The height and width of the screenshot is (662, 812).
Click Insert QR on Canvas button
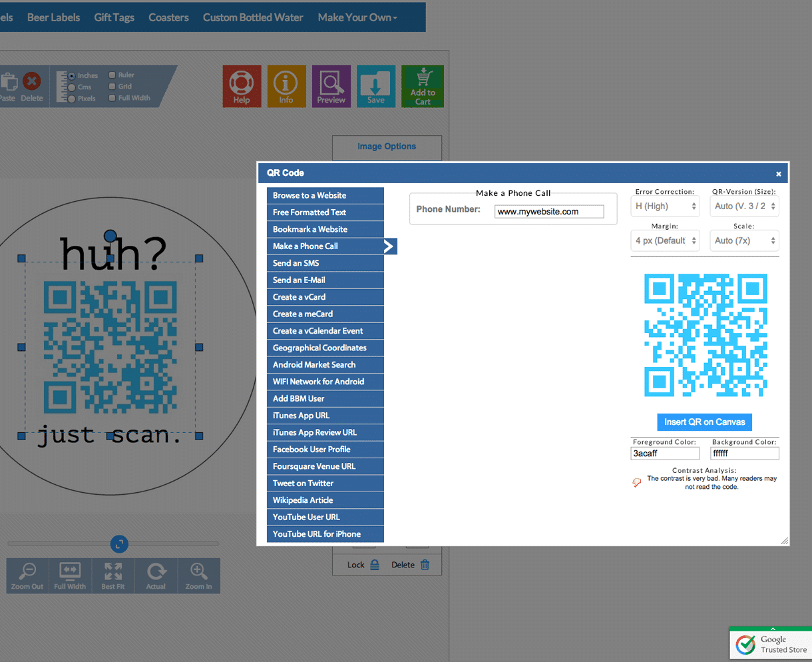704,422
